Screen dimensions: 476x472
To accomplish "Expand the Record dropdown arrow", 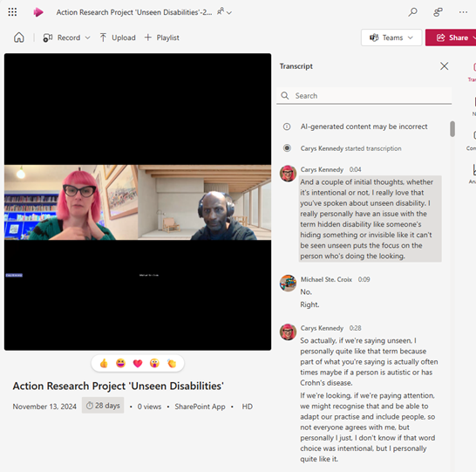I will point(88,38).
